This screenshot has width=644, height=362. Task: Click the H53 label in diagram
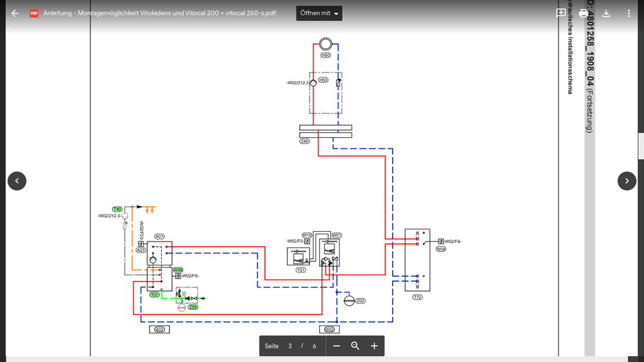click(323, 80)
